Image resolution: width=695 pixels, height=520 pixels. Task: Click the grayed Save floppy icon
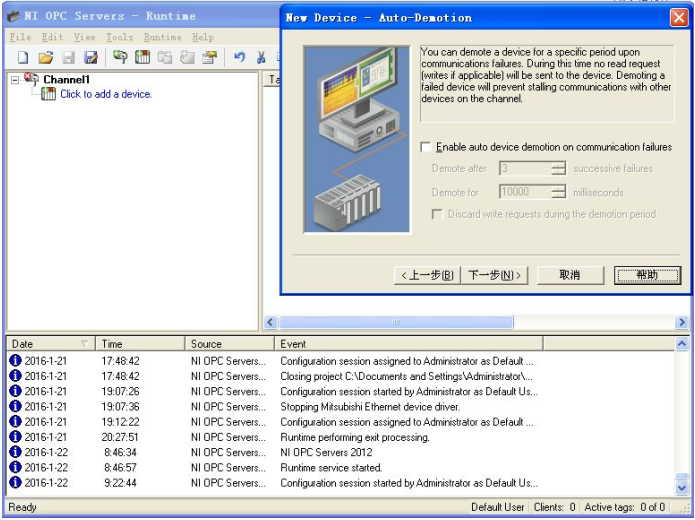tap(68, 57)
